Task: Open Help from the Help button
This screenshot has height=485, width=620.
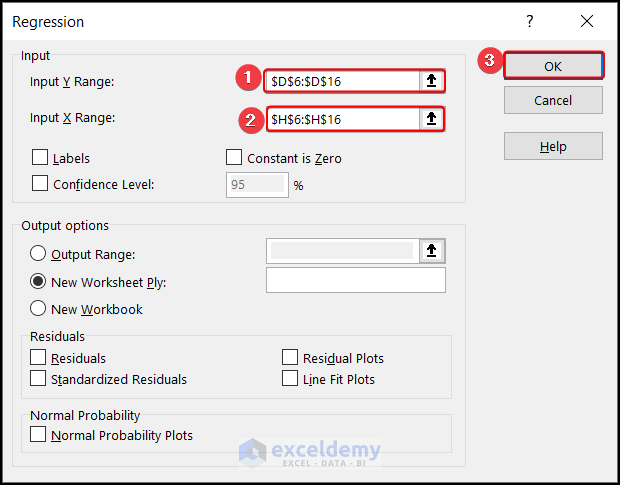Action: click(x=553, y=146)
